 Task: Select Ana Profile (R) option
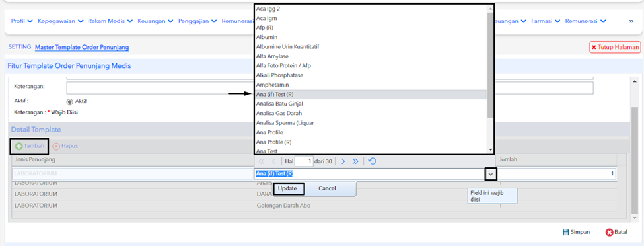pyautogui.click(x=371, y=142)
